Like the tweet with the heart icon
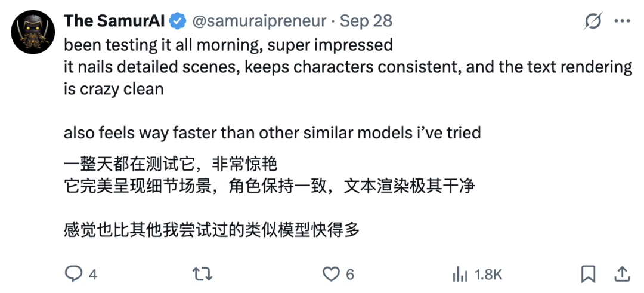The image size is (644, 293). tap(330, 274)
